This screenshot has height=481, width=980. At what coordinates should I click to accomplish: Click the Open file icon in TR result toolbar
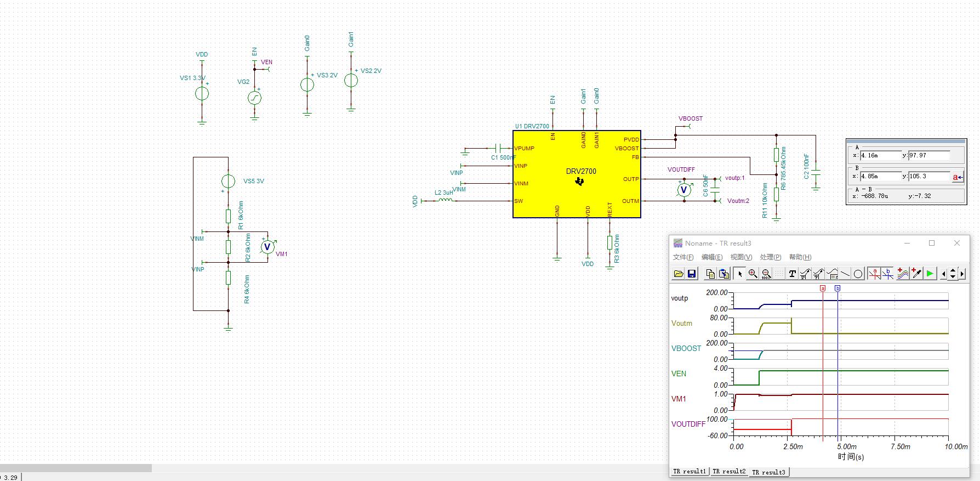click(x=679, y=274)
